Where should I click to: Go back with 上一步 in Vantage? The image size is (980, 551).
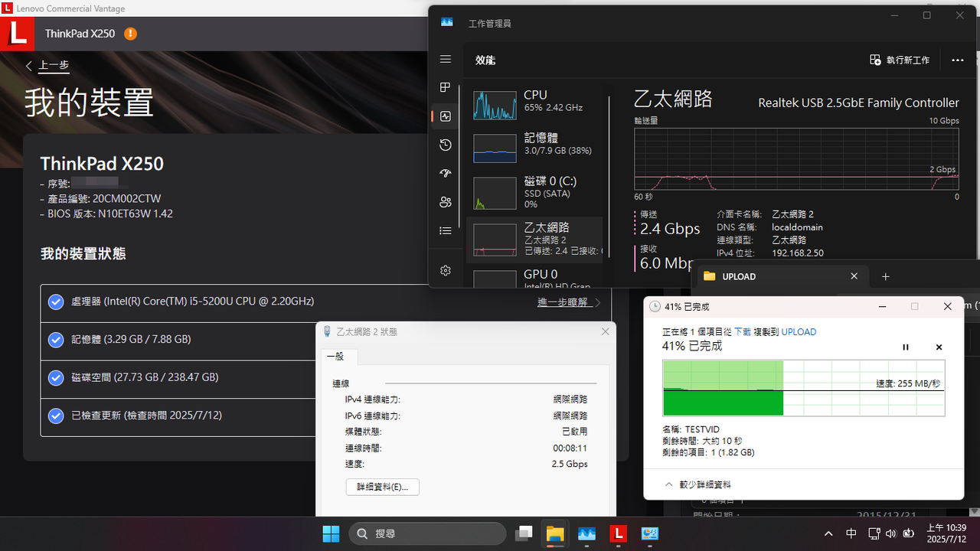coord(47,66)
